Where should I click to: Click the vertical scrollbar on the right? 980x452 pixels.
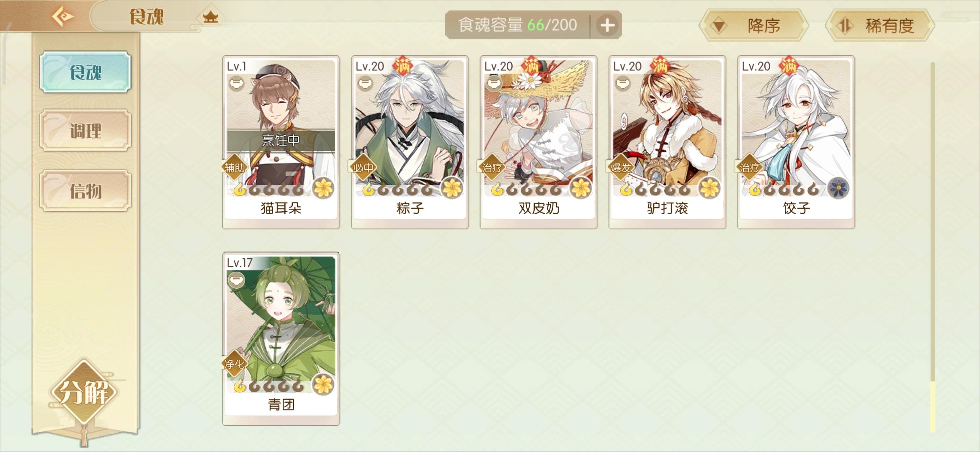coord(933,247)
